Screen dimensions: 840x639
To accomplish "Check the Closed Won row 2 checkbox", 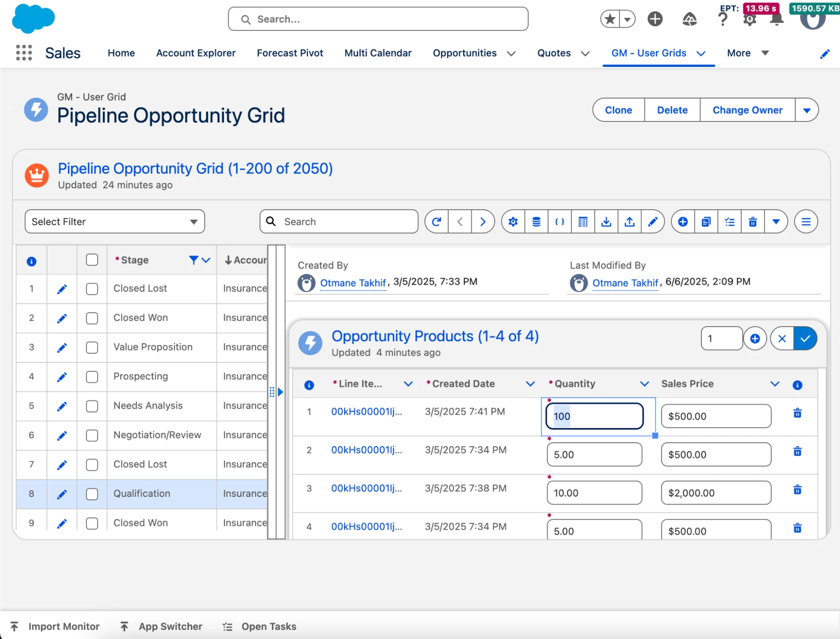I will click(92, 318).
